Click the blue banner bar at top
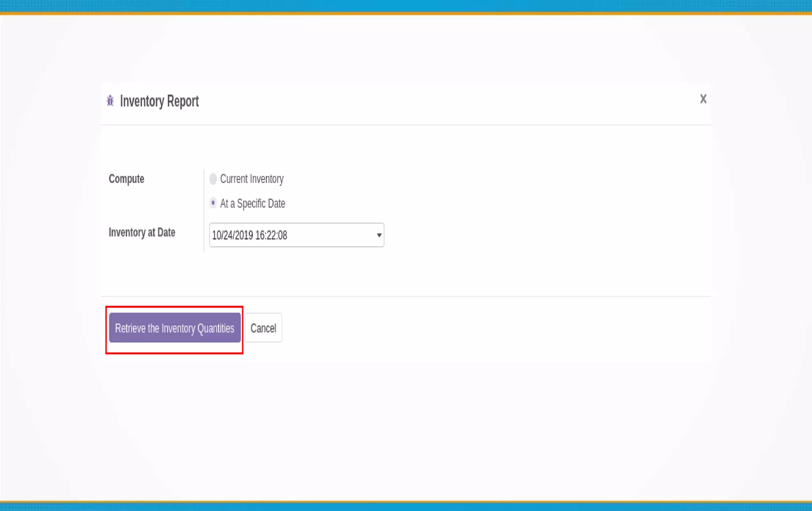Image resolution: width=812 pixels, height=511 pixels. click(406, 6)
